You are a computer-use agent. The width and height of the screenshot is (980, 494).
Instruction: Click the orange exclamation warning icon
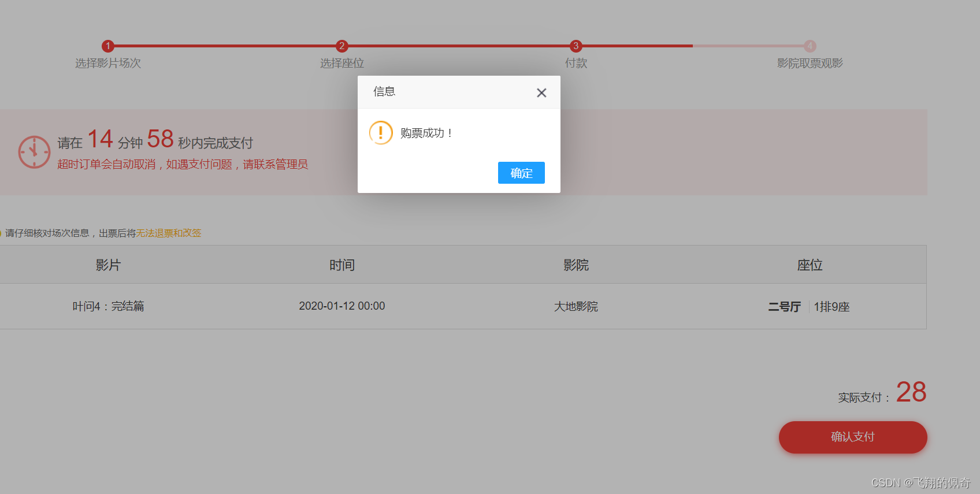click(381, 133)
